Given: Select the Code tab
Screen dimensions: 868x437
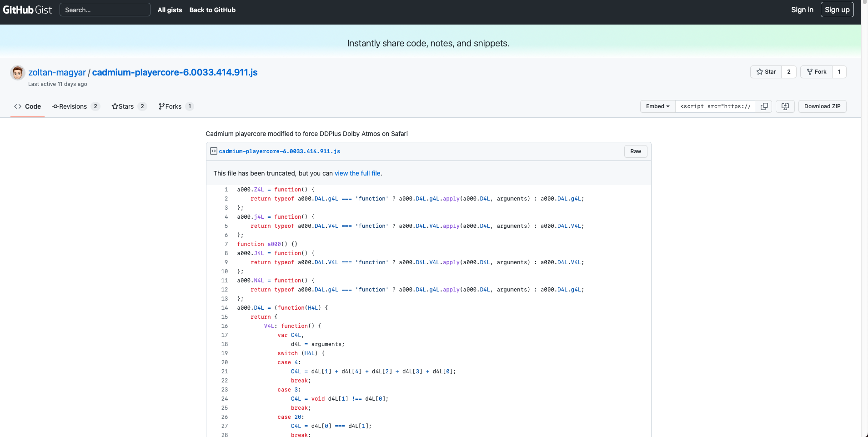Looking at the screenshot, I should pos(28,106).
